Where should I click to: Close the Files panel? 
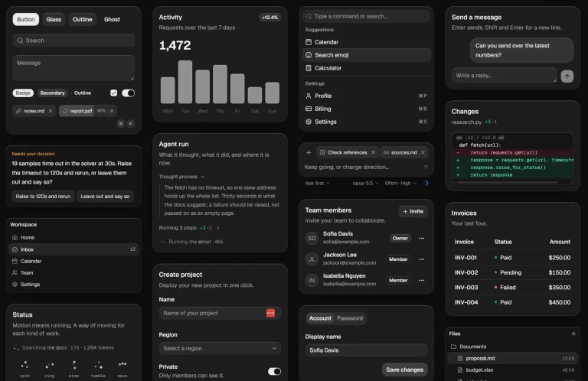pyautogui.click(x=573, y=334)
